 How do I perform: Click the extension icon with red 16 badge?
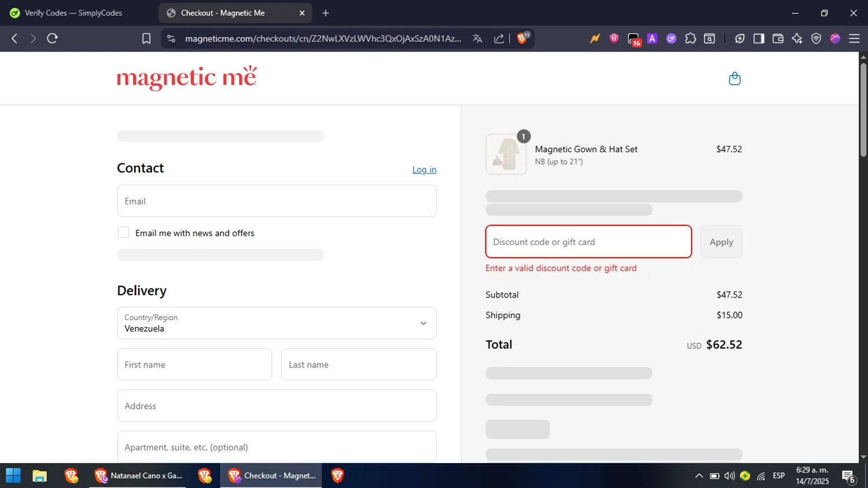click(x=634, y=39)
